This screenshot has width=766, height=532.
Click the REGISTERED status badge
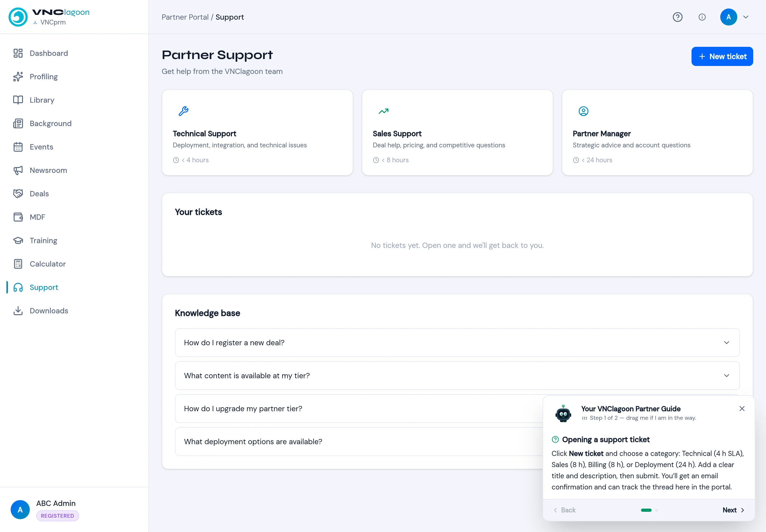pyautogui.click(x=58, y=516)
